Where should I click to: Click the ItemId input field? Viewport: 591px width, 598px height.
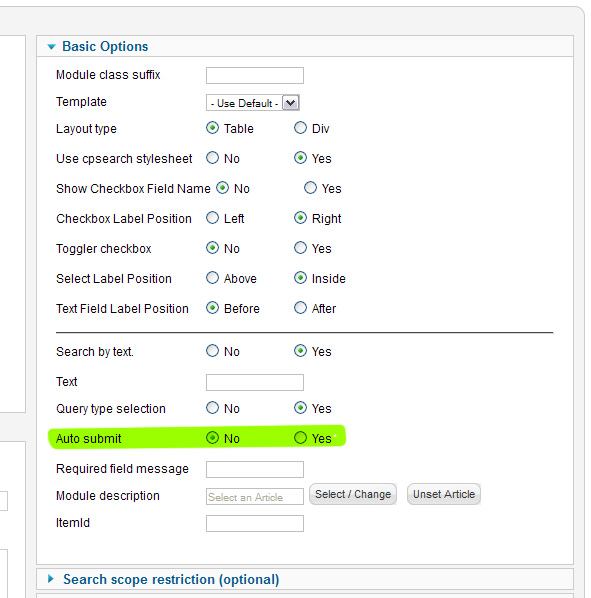[255, 523]
